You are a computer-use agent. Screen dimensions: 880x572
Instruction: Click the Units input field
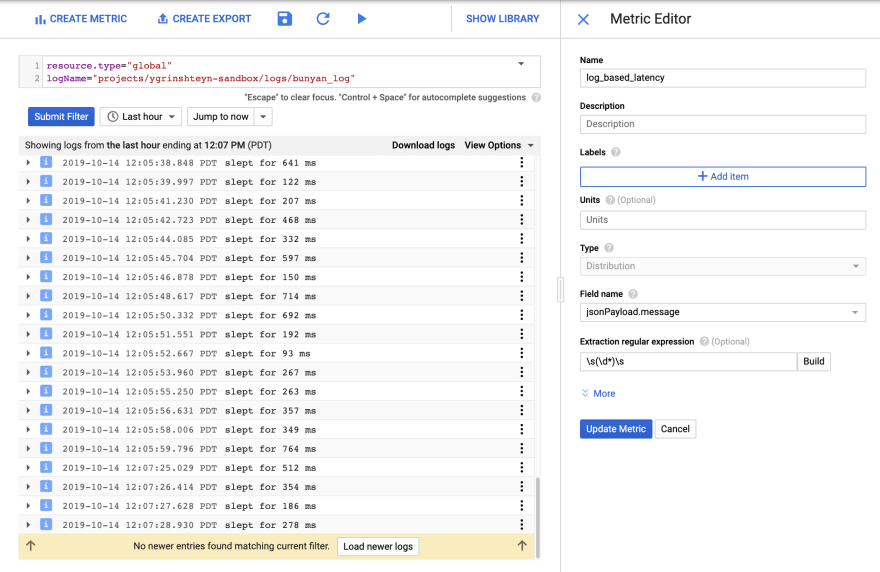722,220
